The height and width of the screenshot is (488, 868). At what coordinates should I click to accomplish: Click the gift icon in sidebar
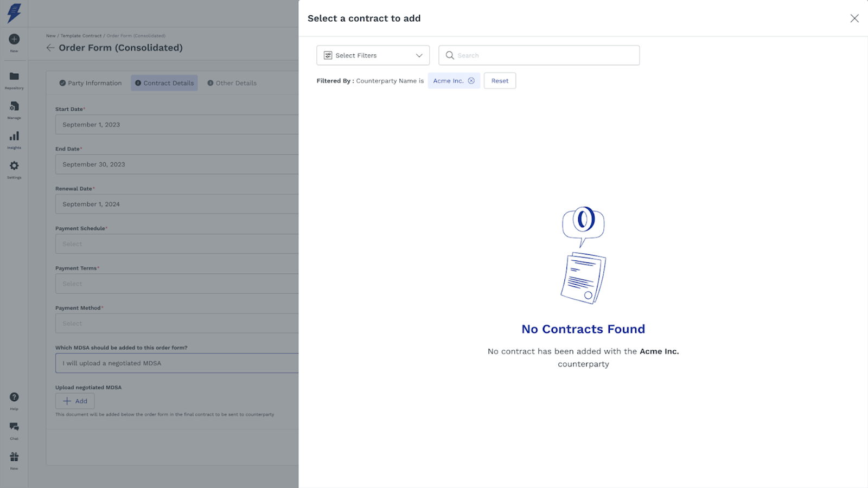click(14, 457)
